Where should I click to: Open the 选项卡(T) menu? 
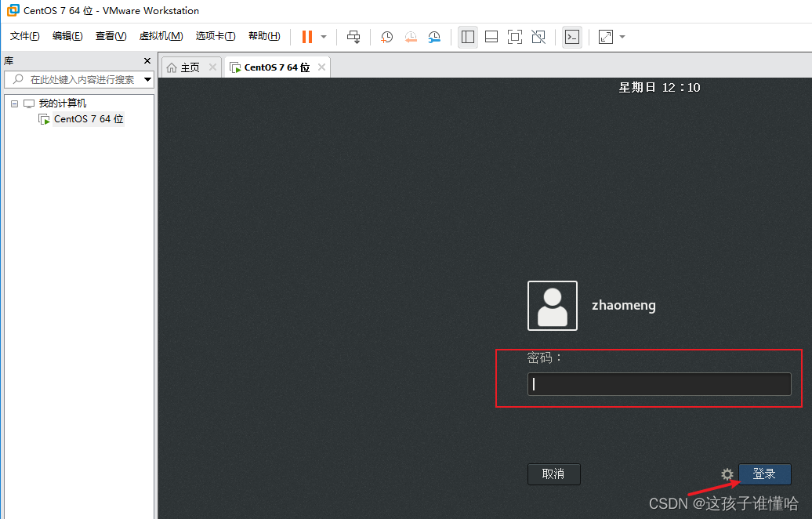coord(216,36)
